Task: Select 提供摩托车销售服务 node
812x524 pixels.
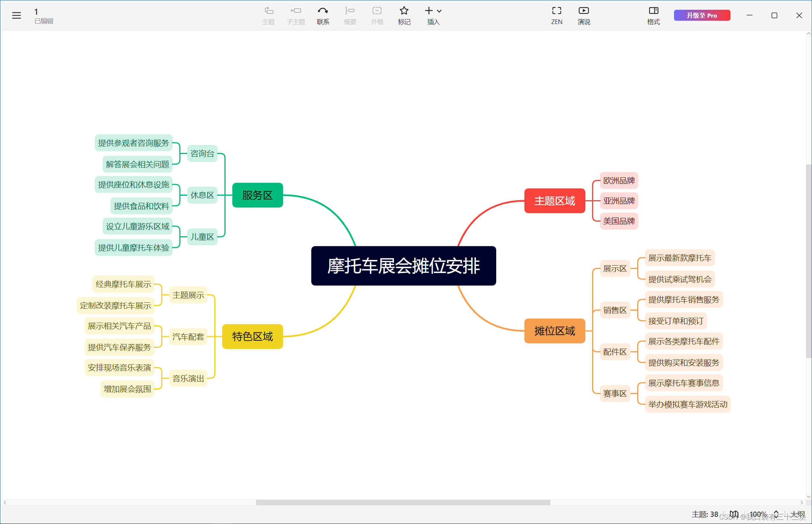Action: [x=684, y=300]
